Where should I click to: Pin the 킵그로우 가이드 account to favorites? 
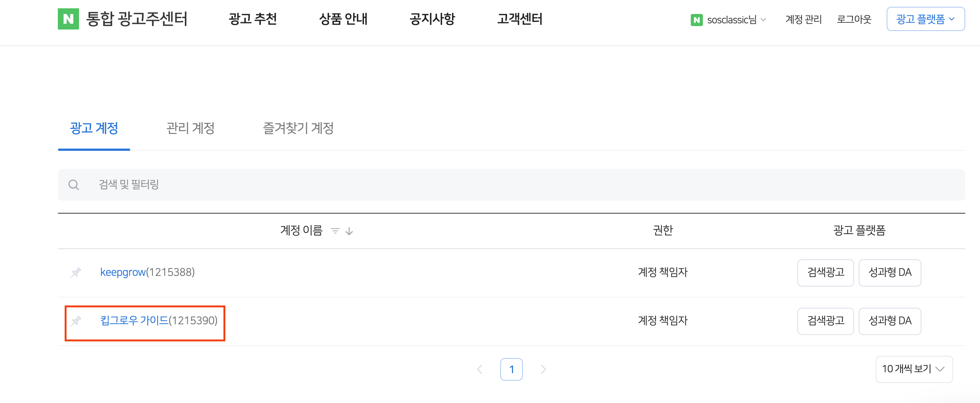(x=76, y=321)
